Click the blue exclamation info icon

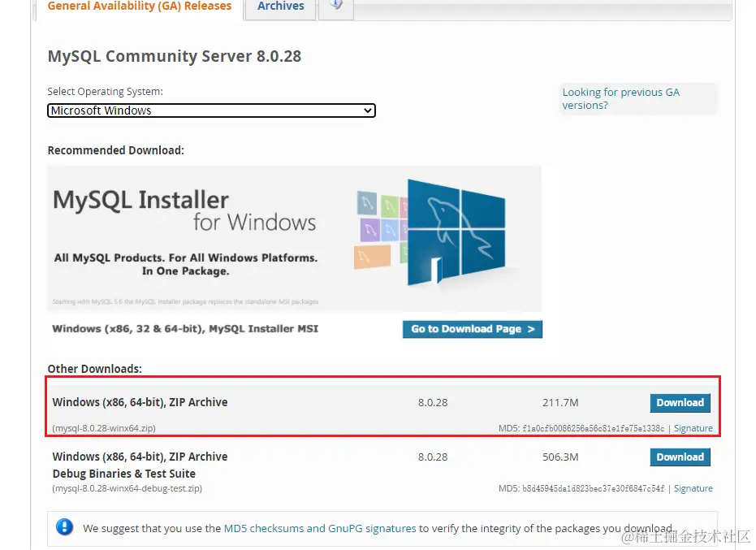point(65,526)
